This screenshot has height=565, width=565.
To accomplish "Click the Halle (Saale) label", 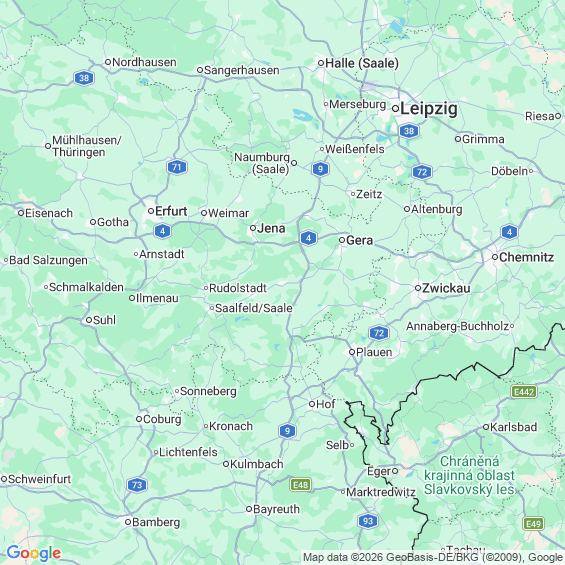I will [x=362, y=63].
